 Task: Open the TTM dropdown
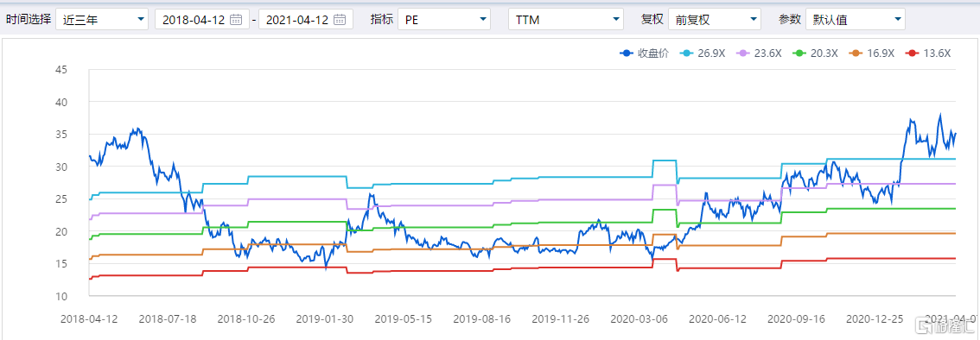pos(566,19)
